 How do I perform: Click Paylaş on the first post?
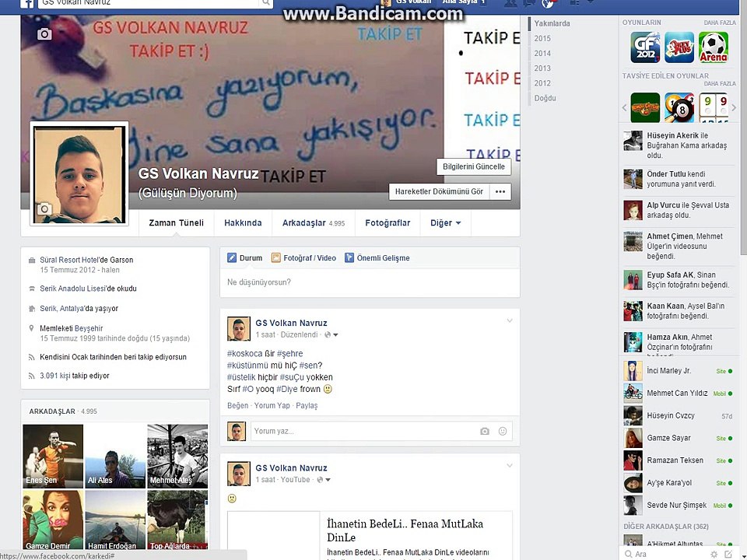307,405
